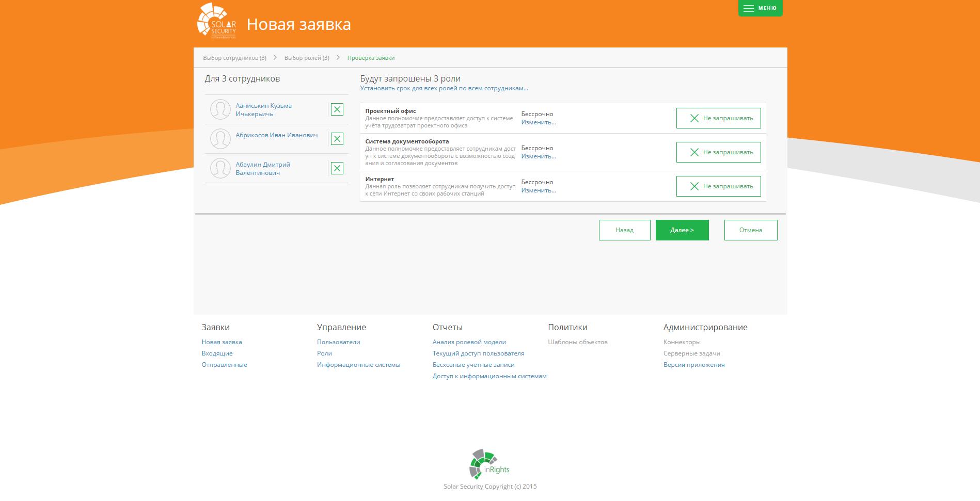Click the inRights footer logo
Image resolution: width=980 pixels, height=501 pixels.
(x=489, y=464)
